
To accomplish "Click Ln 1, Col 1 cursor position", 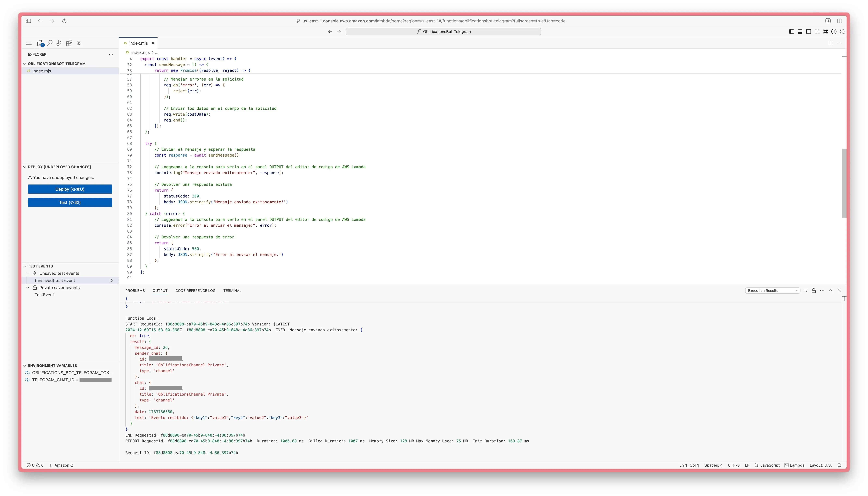I will click(x=689, y=465).
